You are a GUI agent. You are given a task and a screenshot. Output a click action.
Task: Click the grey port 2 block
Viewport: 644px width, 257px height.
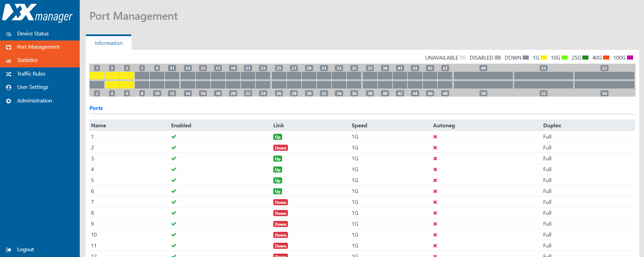click(97, 84)
